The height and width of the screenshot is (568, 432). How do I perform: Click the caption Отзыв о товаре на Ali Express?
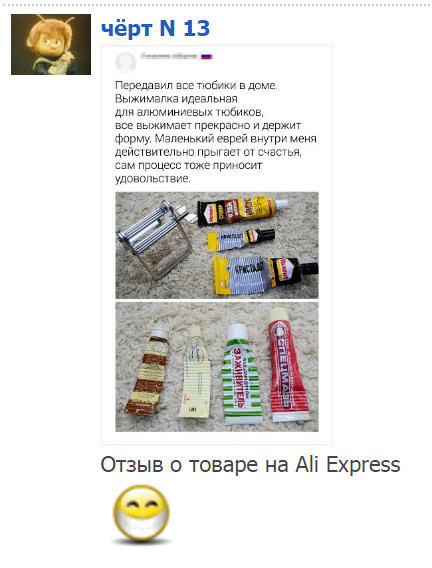tap(250, 465)
